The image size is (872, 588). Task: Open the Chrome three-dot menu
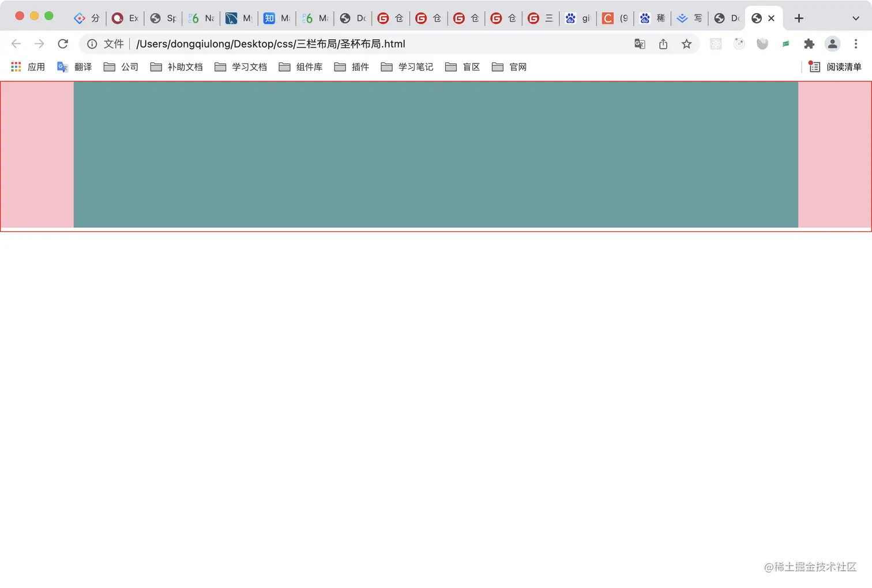tap(856, 44)
